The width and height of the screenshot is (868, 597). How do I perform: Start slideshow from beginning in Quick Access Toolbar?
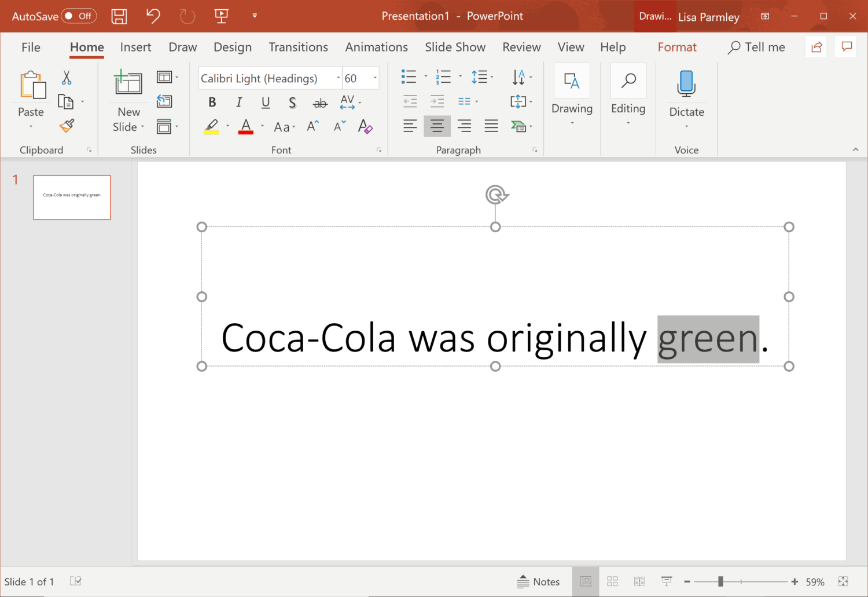[x=221, y=16]
